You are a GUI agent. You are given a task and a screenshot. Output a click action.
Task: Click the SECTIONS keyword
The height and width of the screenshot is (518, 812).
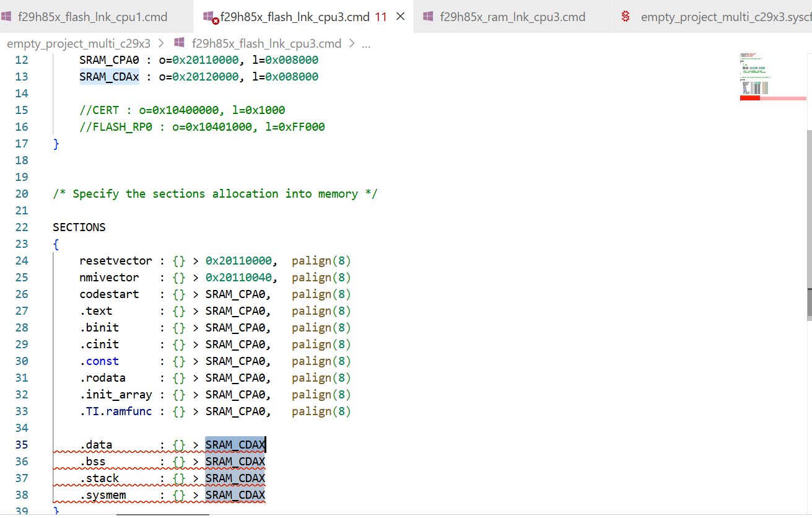79,227
